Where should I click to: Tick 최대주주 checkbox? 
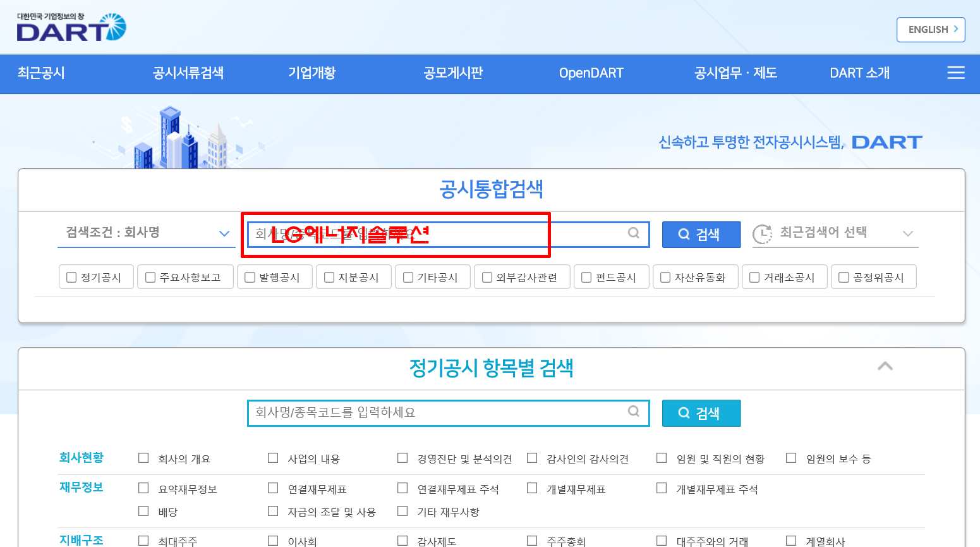click(x=143, y=541)
